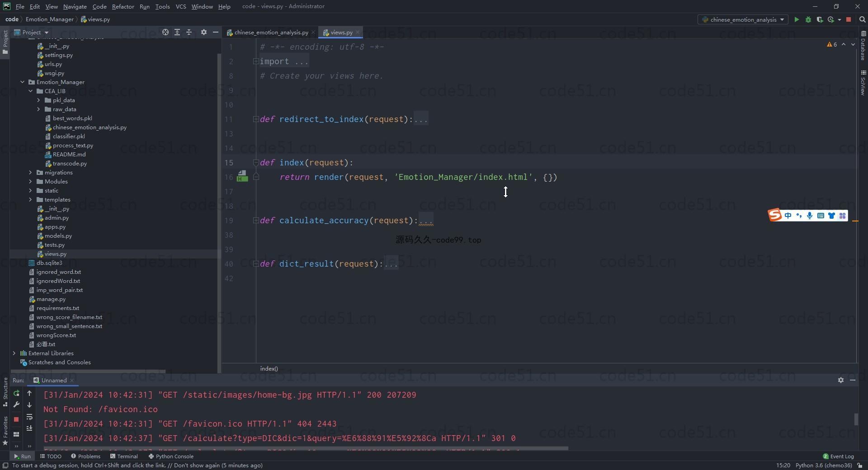Open the Problems tool window
This screenshot has width=868, height=470.
[x=85, y=456]
